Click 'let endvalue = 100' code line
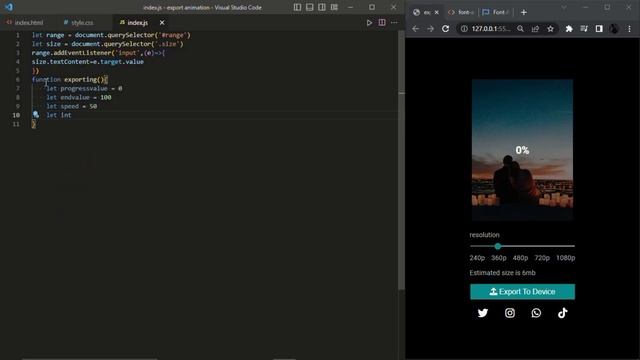640x360 pixels. click(78, 97)
